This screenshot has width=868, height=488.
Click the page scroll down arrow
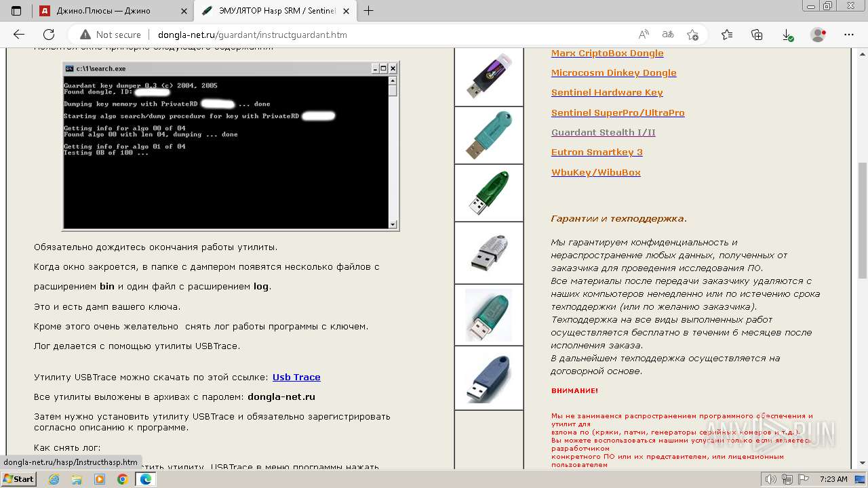pyautogui.click(x=863, y=464)
